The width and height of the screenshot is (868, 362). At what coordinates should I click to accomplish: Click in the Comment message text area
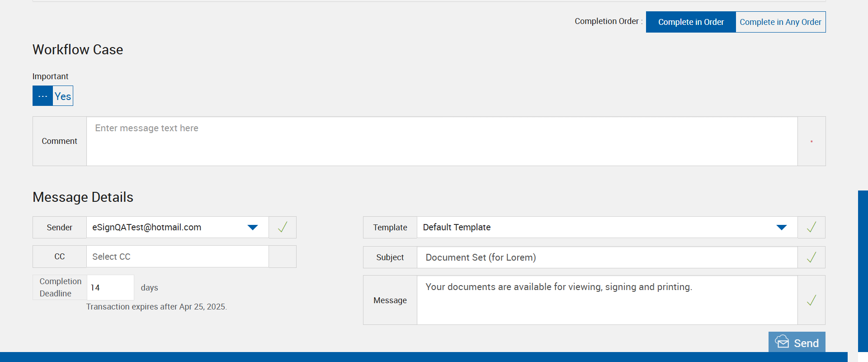pyautogui.click(x=442, y=141)
